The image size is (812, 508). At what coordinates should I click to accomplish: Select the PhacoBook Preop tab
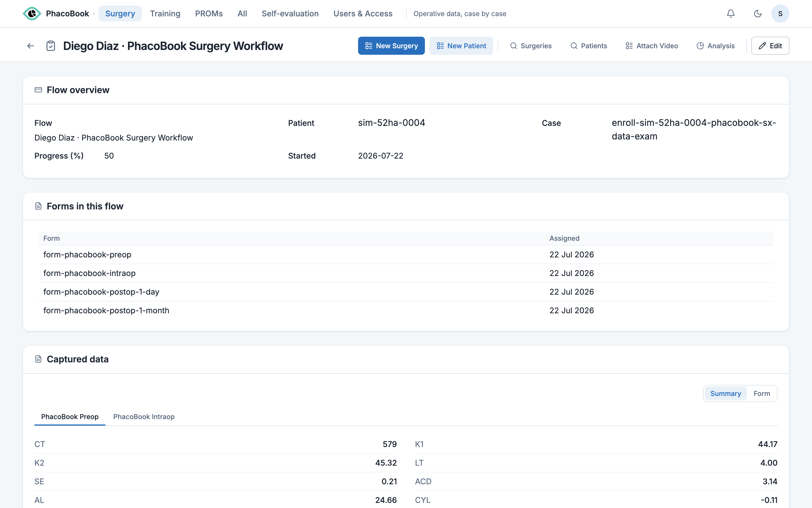click(x=70, y=417)
